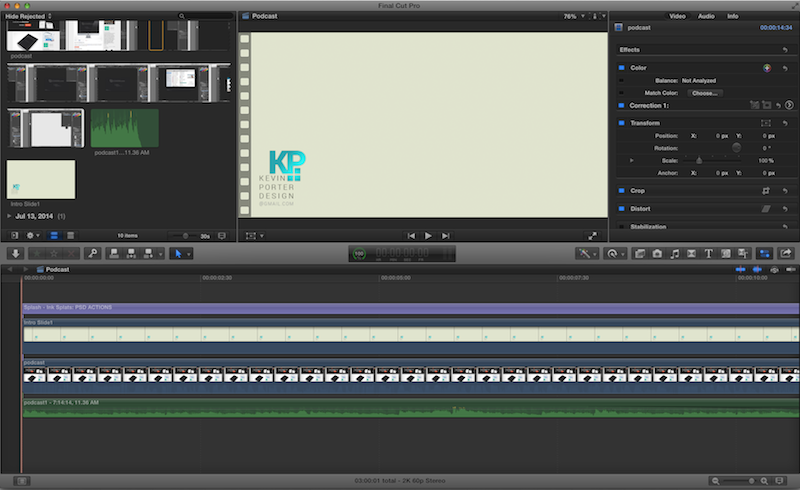The height and width of the screenshot is (490, 800).
Task: Open the Select tool arrow dropdown
Action: [x=181, y=254]
